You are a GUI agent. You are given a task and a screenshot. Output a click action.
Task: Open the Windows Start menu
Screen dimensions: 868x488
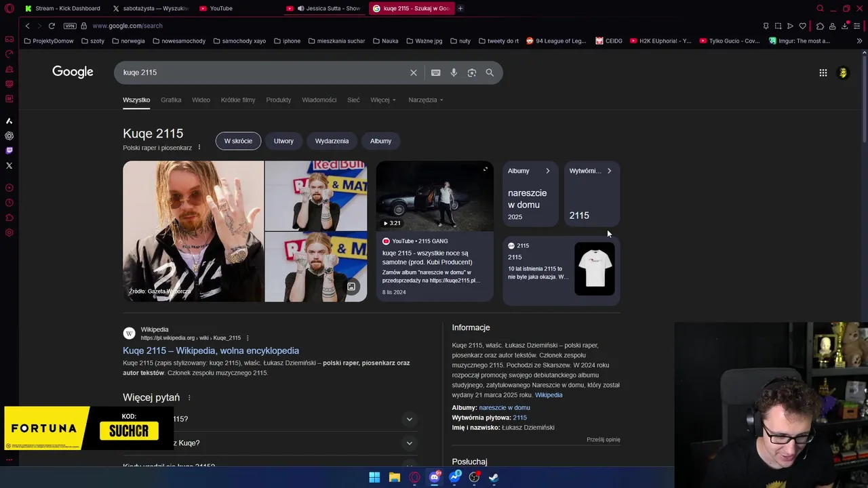coord(374,477)
